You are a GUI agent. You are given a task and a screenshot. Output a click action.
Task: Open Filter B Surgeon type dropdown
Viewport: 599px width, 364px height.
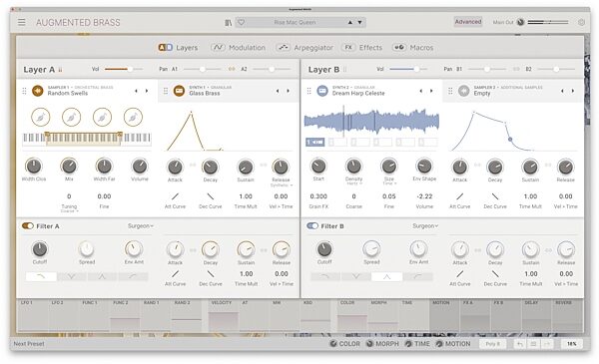click(425, 225)
